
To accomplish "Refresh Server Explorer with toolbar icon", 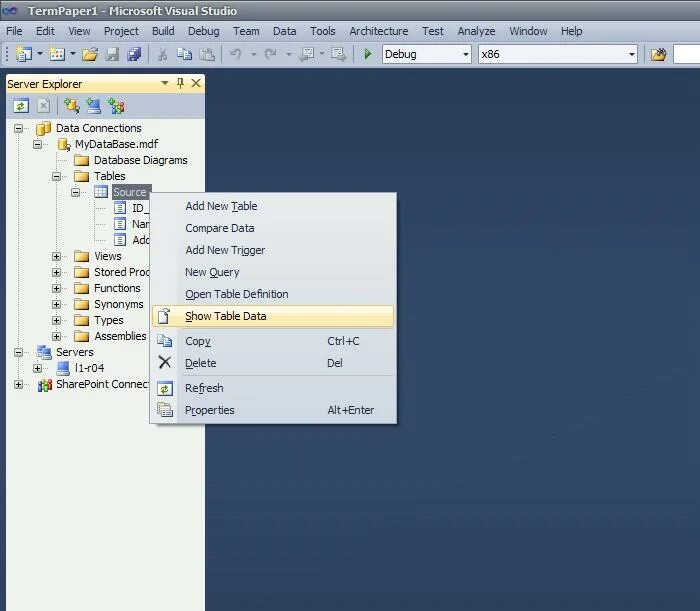I will pos(21,106).
